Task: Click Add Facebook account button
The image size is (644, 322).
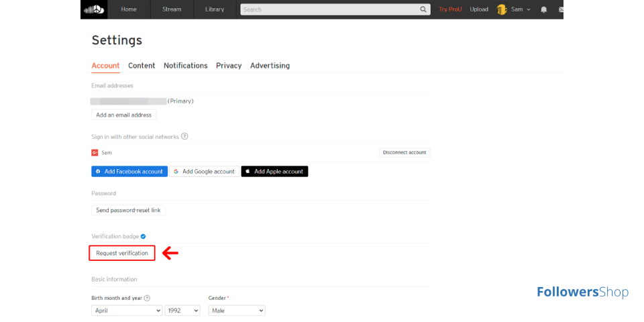Action: point(129,171)
